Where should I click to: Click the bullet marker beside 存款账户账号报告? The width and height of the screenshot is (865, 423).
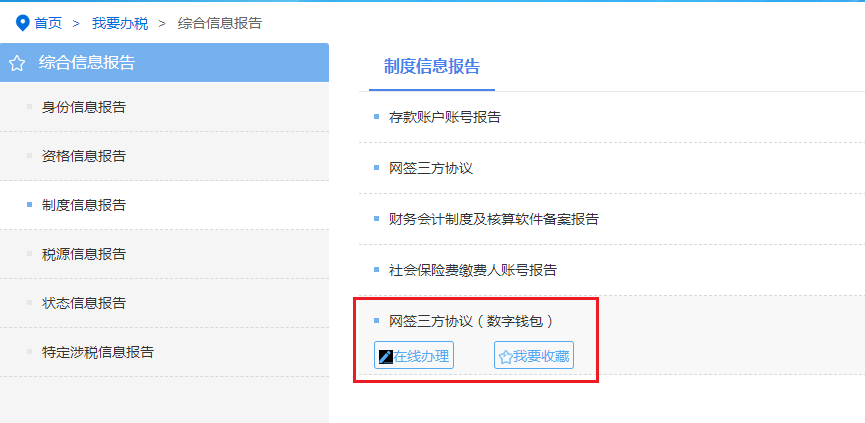click(x=376, y=116)
